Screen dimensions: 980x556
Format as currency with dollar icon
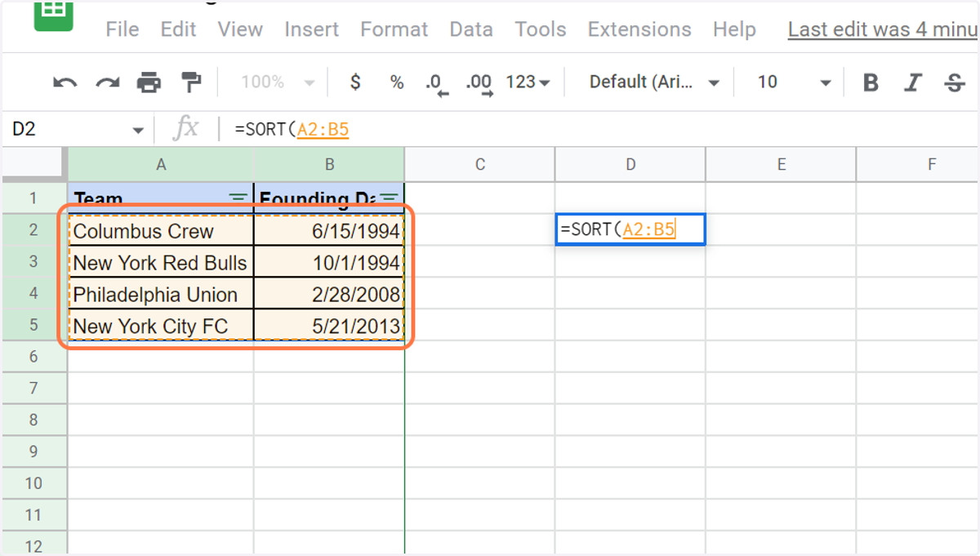(x=355, y=82)
